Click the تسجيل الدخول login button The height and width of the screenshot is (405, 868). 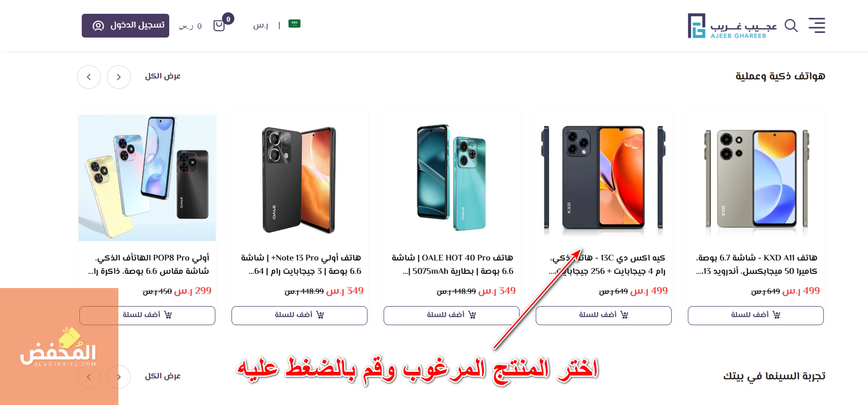125,26
